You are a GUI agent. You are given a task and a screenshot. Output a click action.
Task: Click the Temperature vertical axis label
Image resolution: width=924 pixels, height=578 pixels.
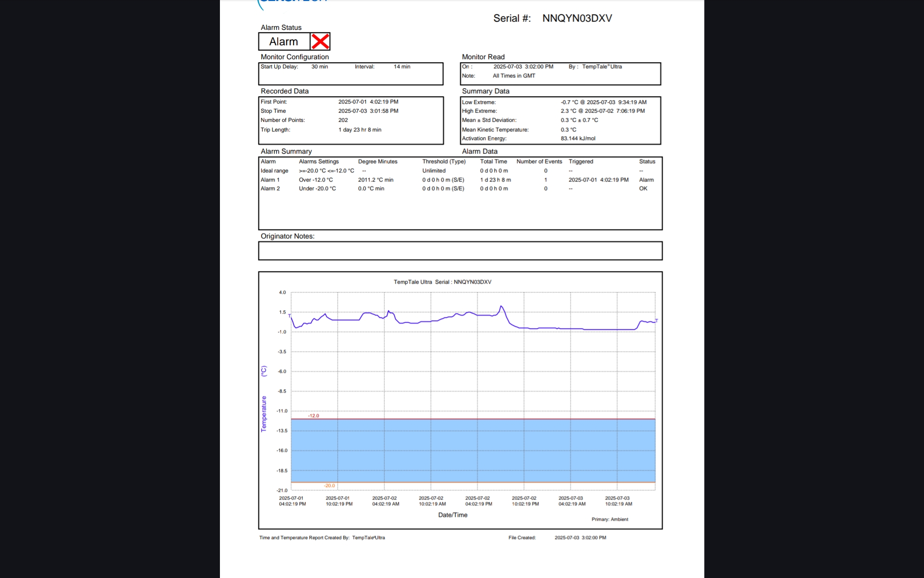[x=264, y=413]
